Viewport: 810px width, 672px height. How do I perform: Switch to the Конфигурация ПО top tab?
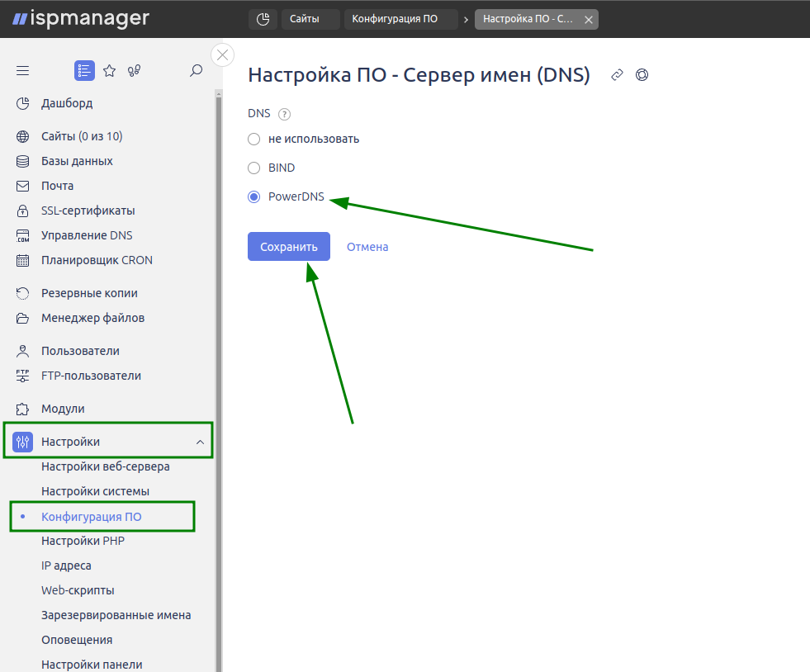pos(400,19)
